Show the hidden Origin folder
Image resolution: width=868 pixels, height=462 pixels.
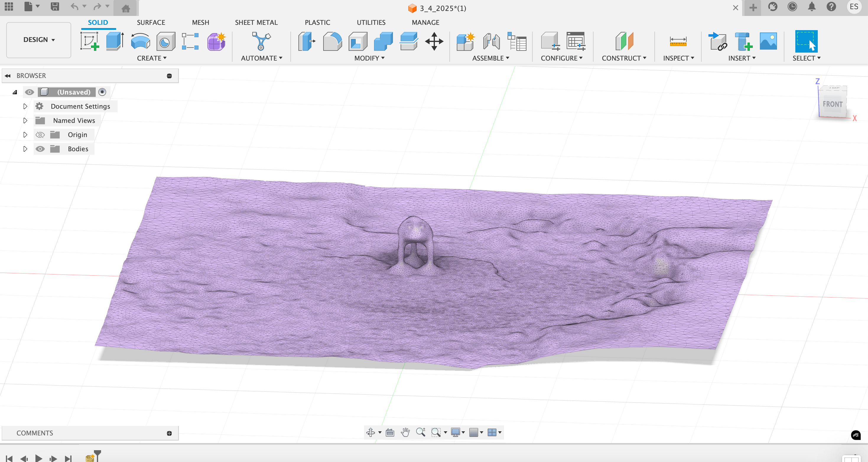click(x=40, y=135)
